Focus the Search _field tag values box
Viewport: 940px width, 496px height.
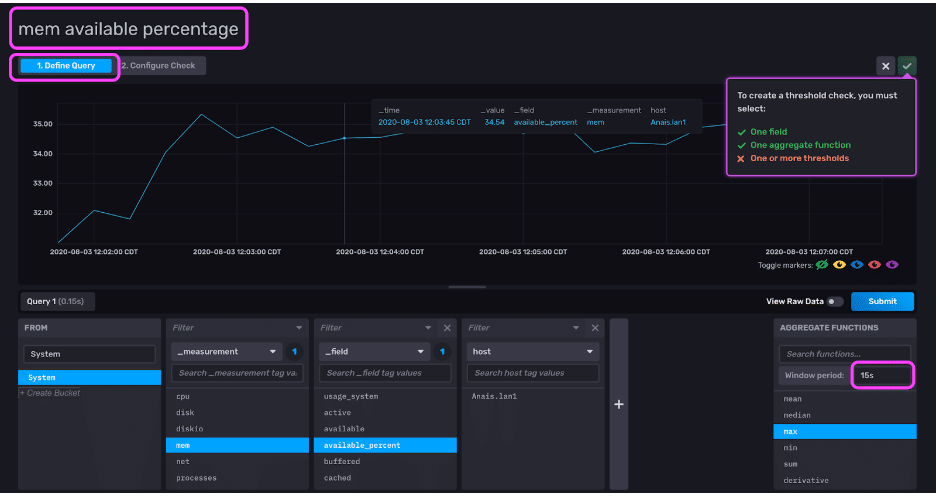coord(385,373)
